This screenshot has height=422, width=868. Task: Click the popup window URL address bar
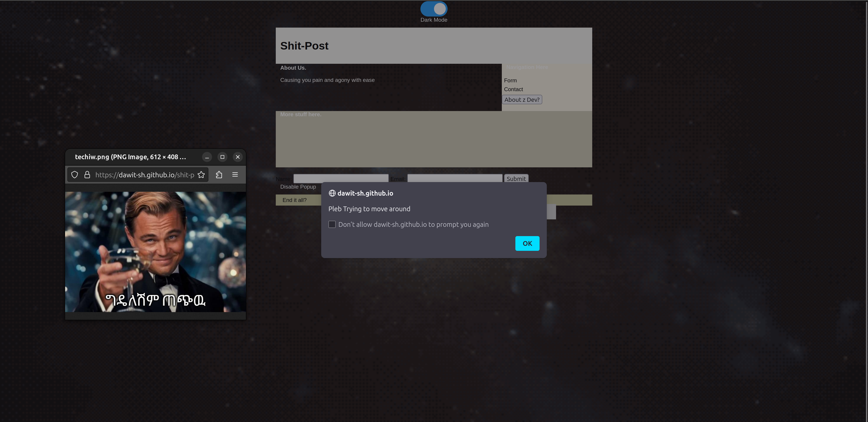(x=144, y=175)
